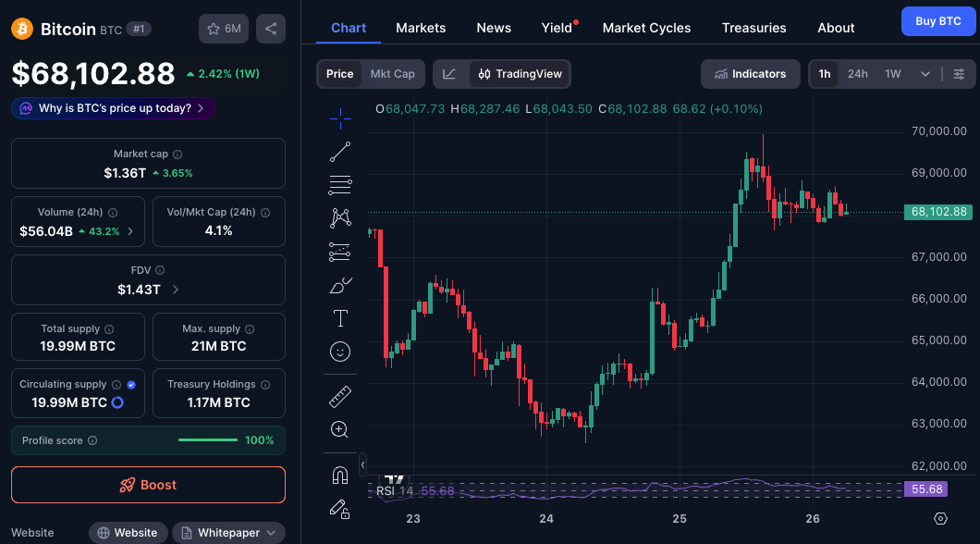Image resolution: width=980 pixels, height=544 pixels.
Task: Show Vol/Mkt Cap (24h) info icon
Action: tap(265, 213)
